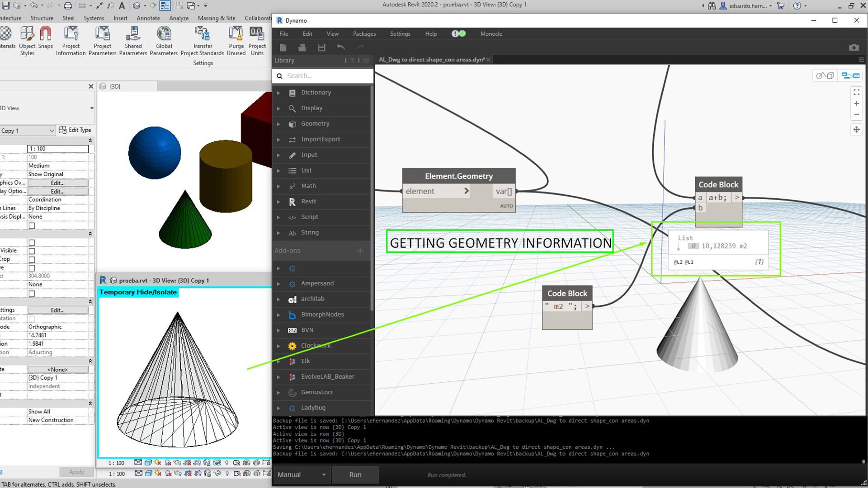The width and height of the screenshot is (868, 488).
Task: Select the Settings menu in Dynamo
Action: click(x=400, y=33)
